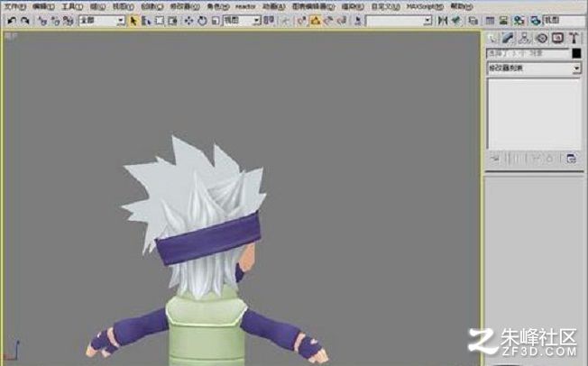Open the 文件 (File) menu
Image resolution: width=588 pixels, height=366 pixels.
pyautogui.click(x=14, y=6)
